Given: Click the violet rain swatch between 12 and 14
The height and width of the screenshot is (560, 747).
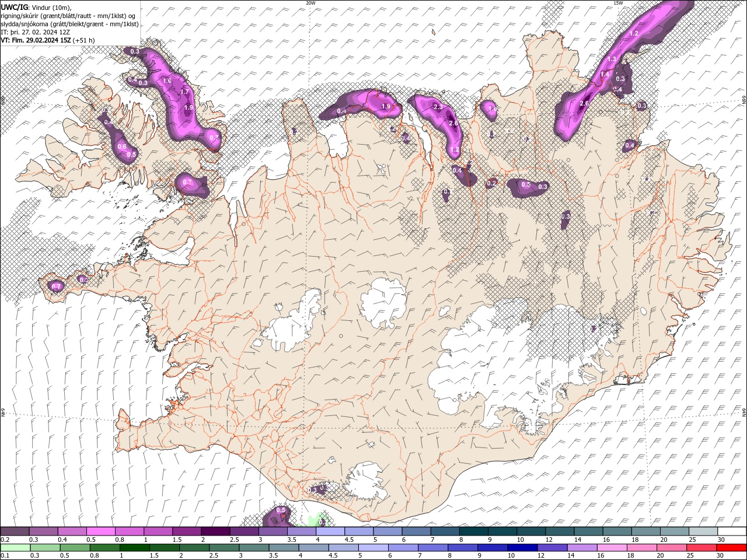Looking at the screenshot, I should click(552, 548).
